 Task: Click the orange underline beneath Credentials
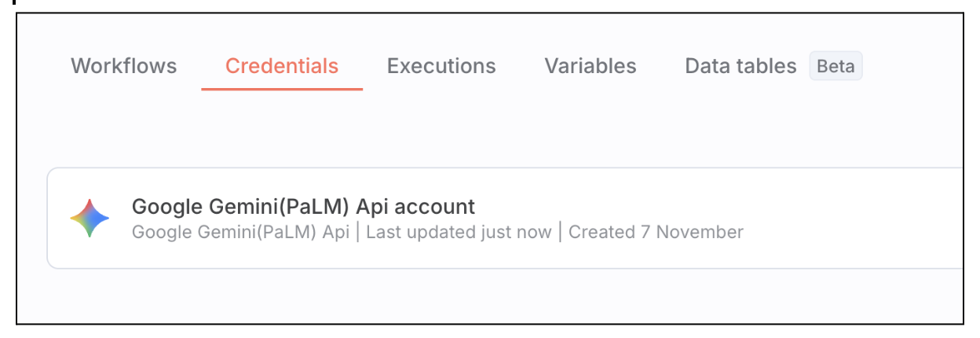pos(282,89)
